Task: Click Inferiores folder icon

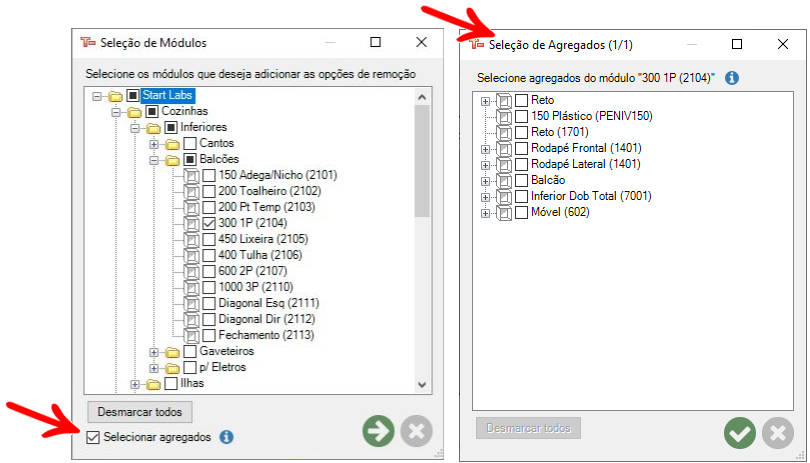Action: click(153, 128)
